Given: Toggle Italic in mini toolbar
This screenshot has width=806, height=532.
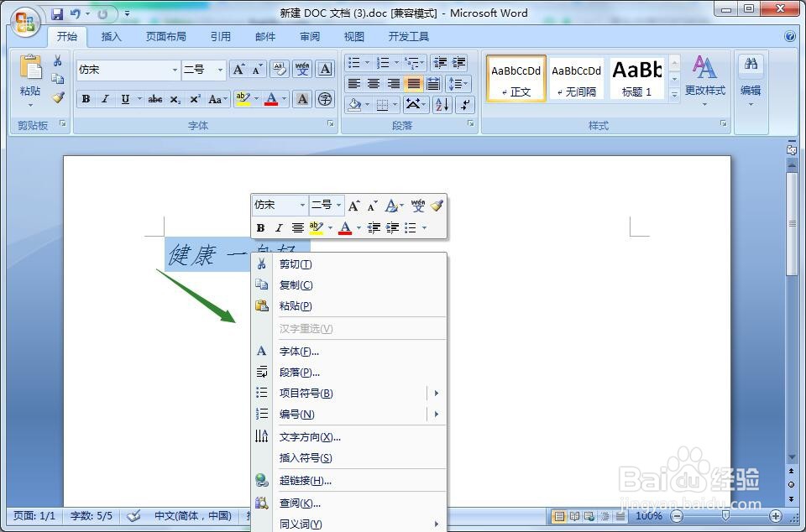Looking at the screenshot, I should point(279,227).
